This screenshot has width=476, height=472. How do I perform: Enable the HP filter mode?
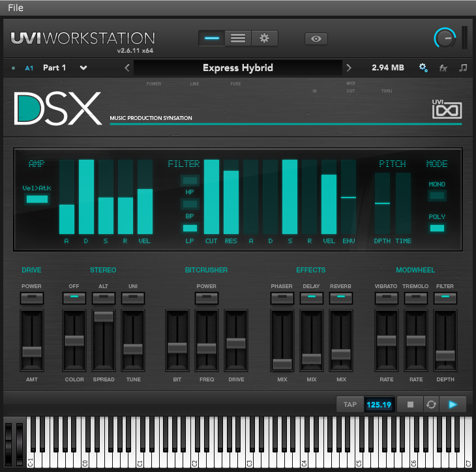point(190,181)
